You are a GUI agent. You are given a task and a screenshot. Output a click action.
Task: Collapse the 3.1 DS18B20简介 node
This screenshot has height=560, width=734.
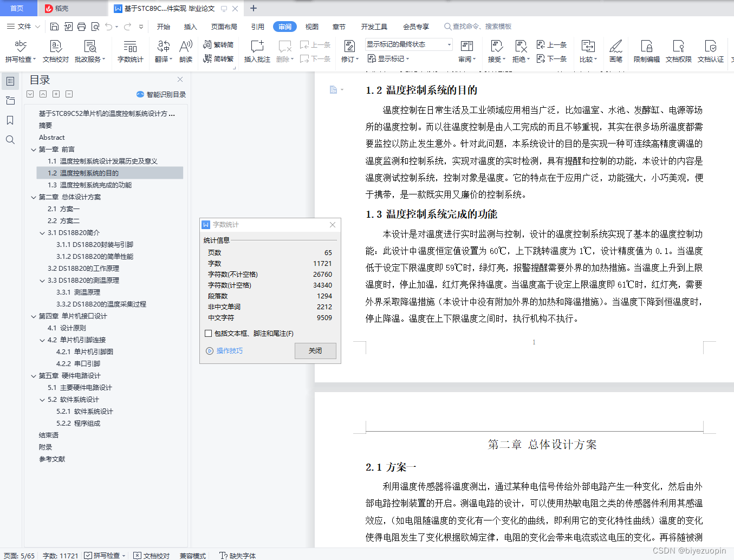(42, 233)
